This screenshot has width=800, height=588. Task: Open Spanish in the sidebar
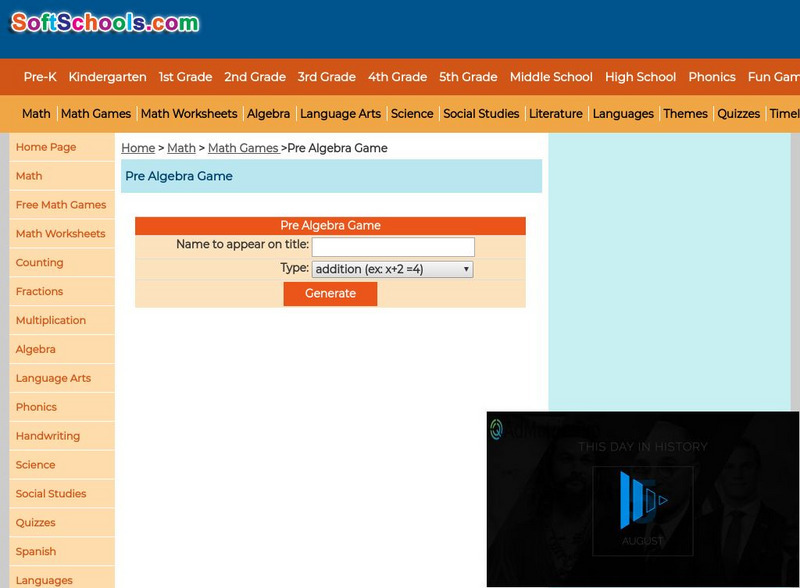[x=62, y=551]
